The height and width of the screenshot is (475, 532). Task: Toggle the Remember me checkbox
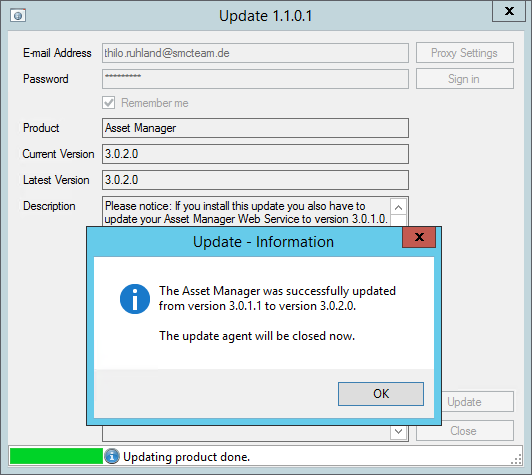tap(109, 102)
